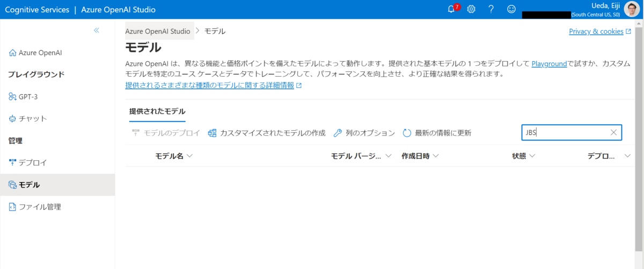Click the user profile avatar

(x=632, y=9)
